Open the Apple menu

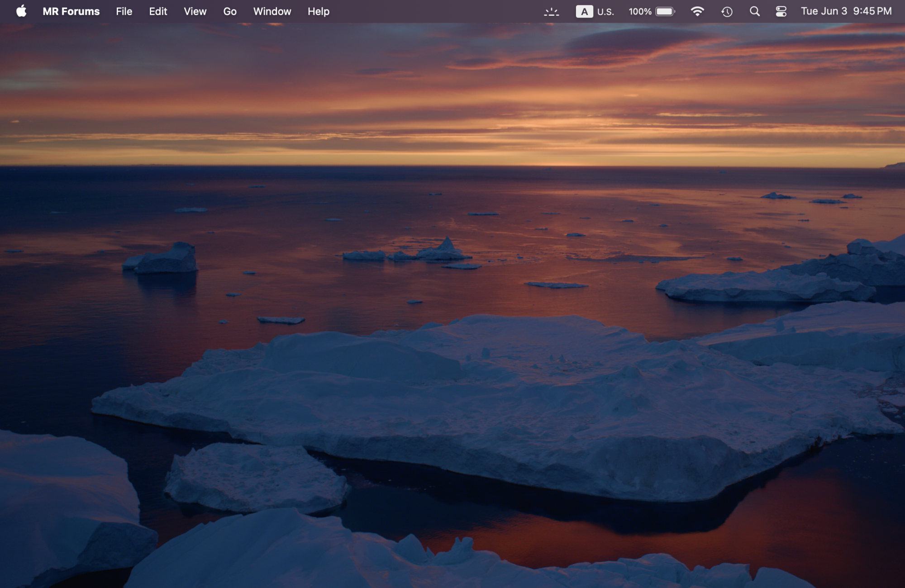tap(21, 11)
